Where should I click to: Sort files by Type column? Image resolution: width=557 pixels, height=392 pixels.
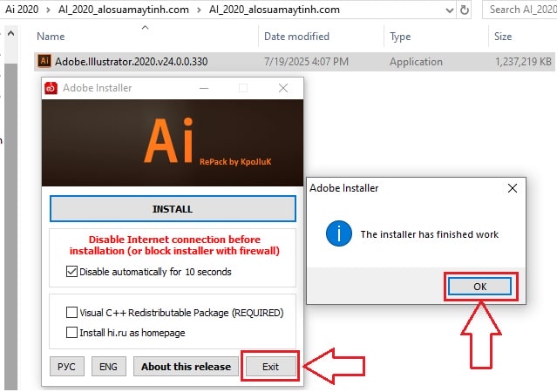click(400, 37)
